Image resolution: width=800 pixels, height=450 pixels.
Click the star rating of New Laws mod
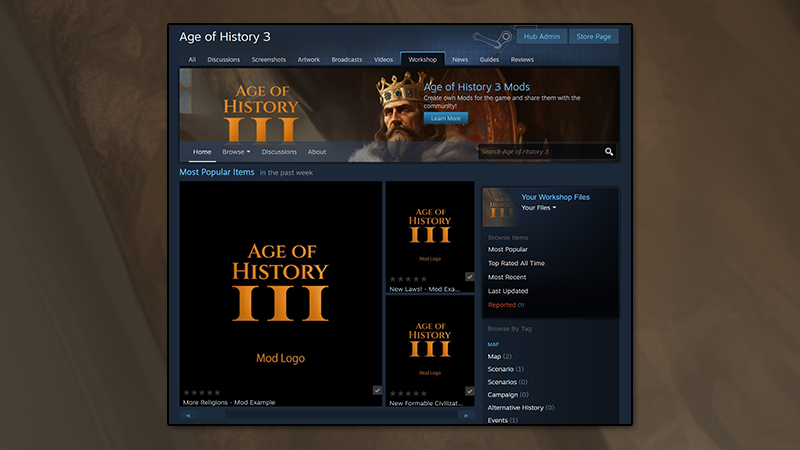pyautogui.click(x=408, y=279)
